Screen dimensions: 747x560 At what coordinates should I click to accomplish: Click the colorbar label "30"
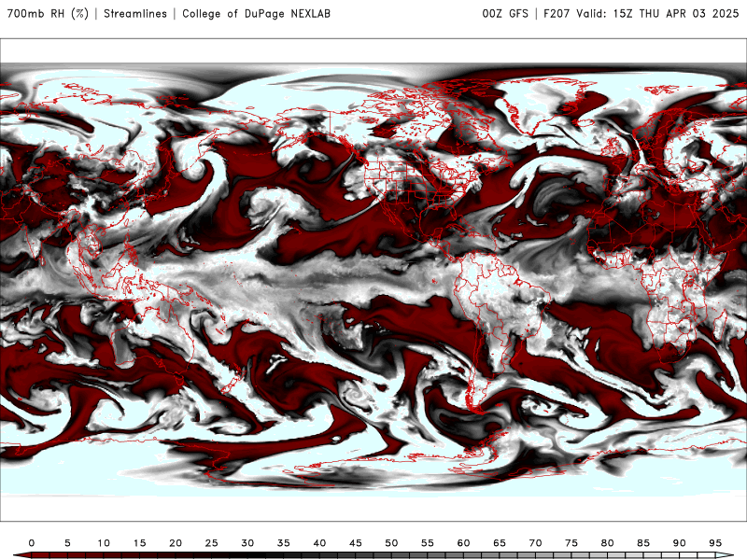pos(247,543)
